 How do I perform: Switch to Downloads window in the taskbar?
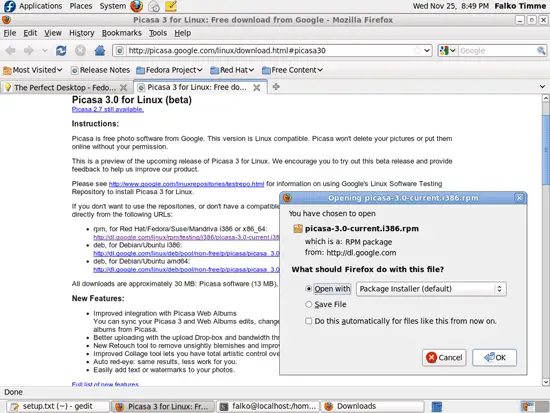[373, 406]
